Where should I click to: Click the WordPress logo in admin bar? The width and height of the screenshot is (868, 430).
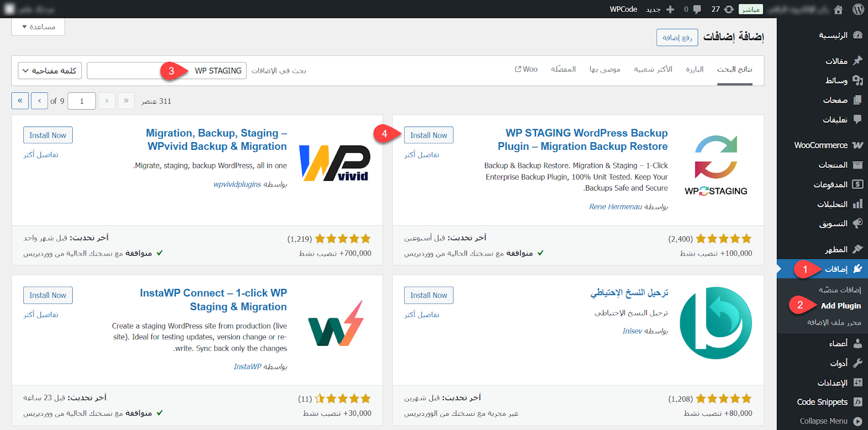[858, 9]
